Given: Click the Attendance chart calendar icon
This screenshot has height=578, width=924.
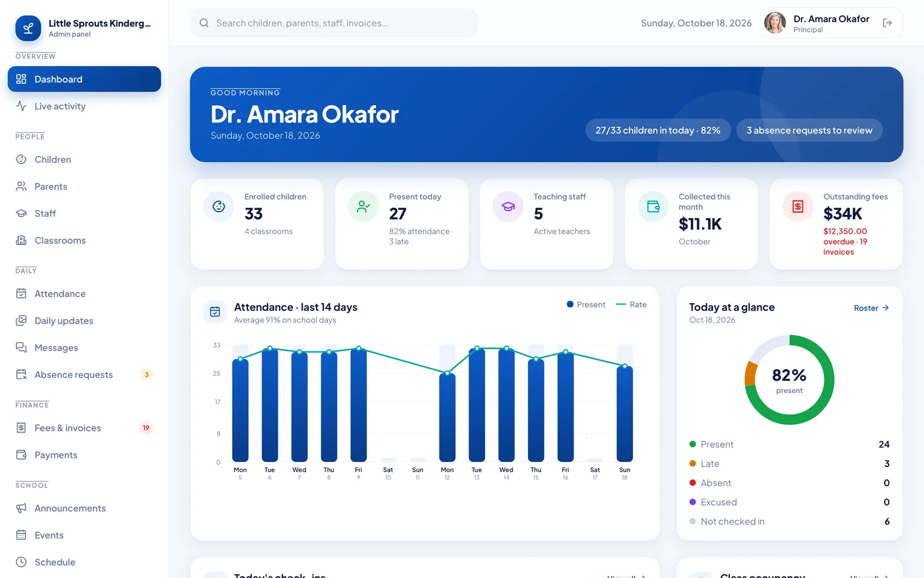Looking at the screenshot, I should click(x=215, y=312).
